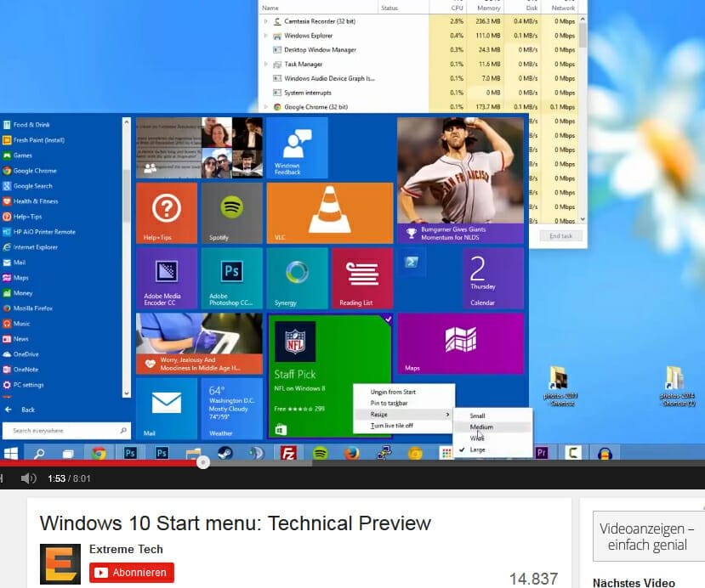Choose the Small tile size option
Viewport: 705px width, 588px height.
(x=477, y=416)
